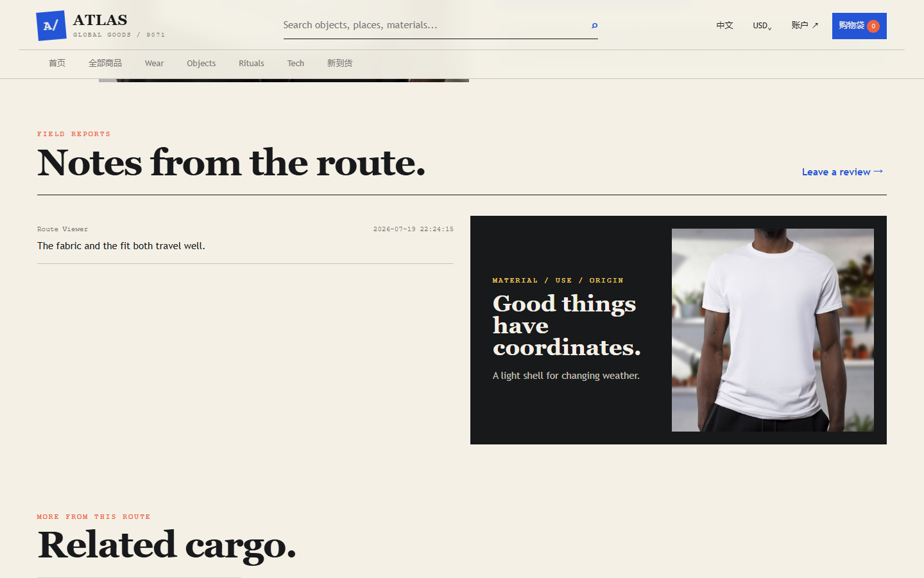
Task: Open the Tech navigation item
Action: click(296, 63)
